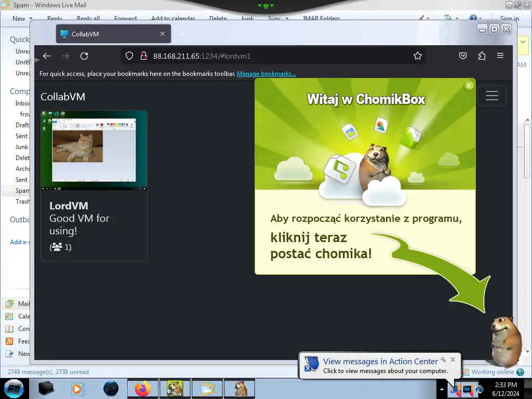Open the hamster taskbar button
532x399 pixels.
pos(240,389)
